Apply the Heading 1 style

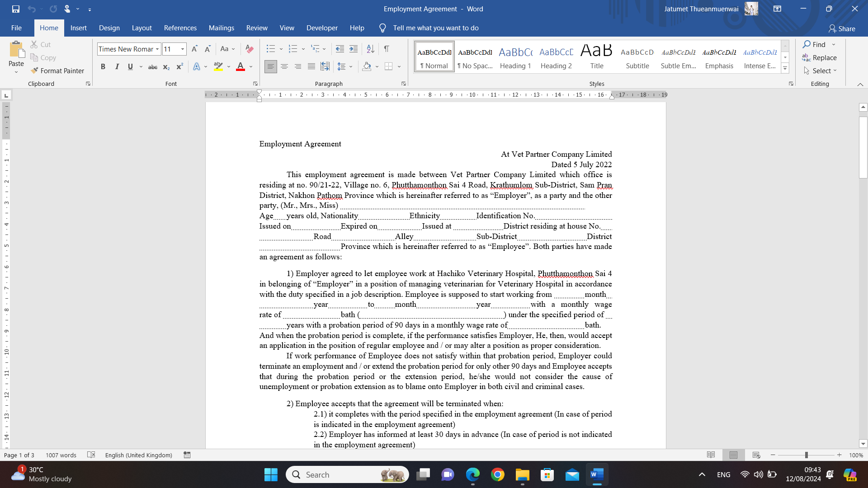pos(515,56)
